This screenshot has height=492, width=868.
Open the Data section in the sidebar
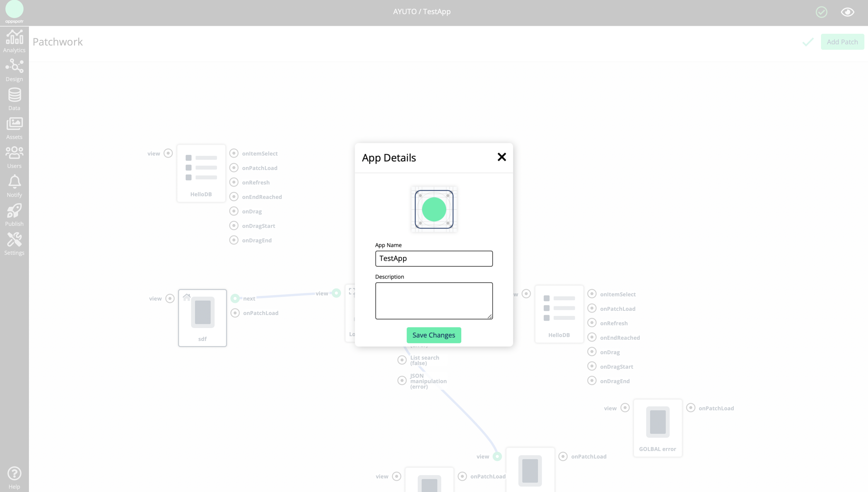[14, 99]
